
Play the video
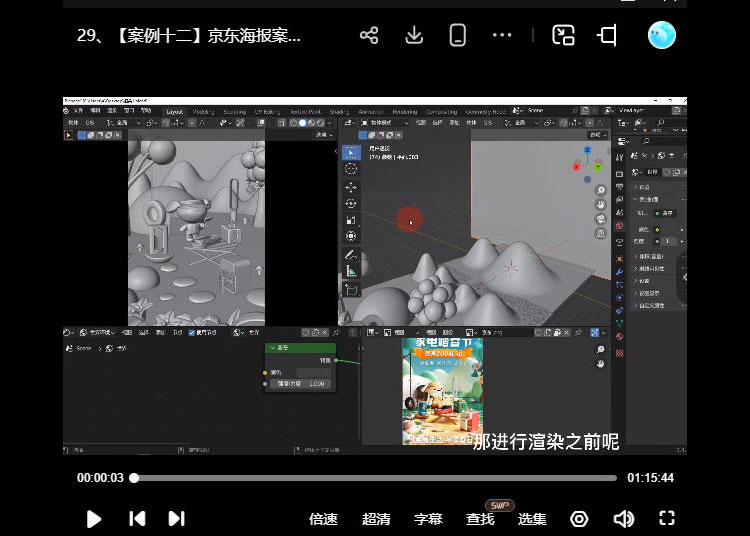[94, 518]
